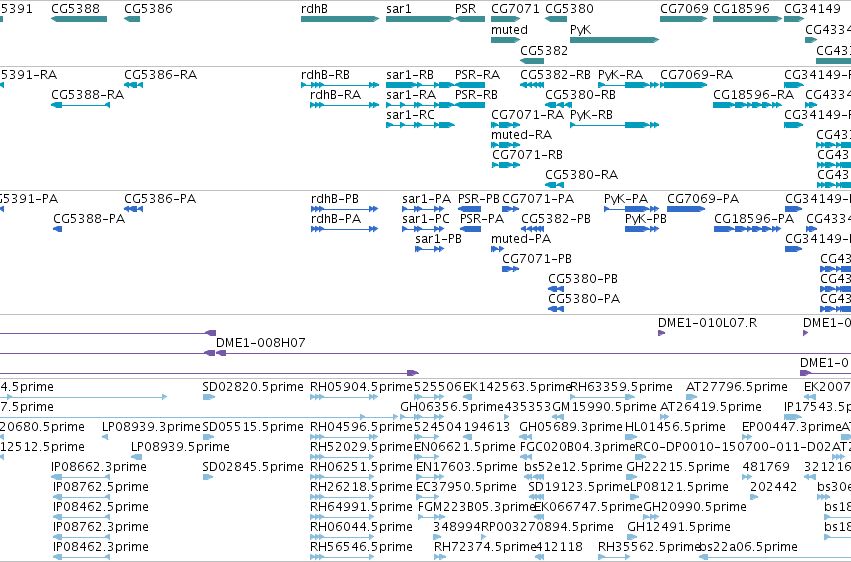
Task: Select the LP08939.5prime EST
Action: coord(137,457)
